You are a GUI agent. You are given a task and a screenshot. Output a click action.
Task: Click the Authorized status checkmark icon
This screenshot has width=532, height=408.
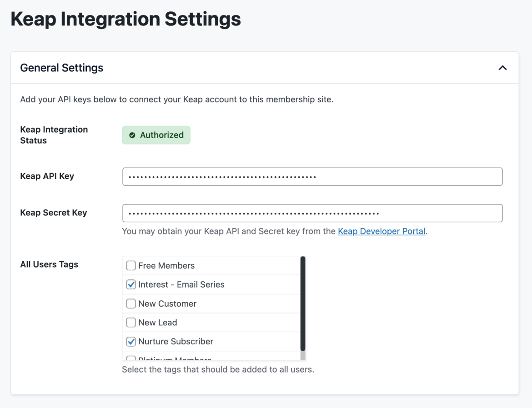tap(132, 134)
